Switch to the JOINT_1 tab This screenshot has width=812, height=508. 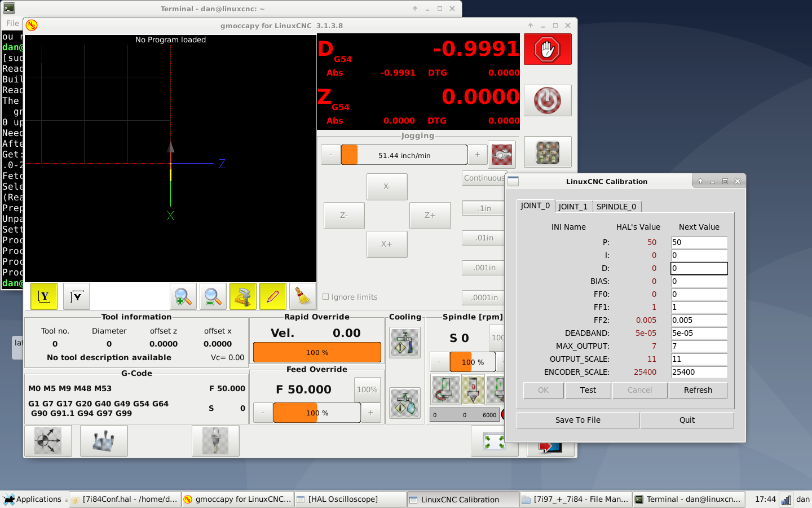click(x=573, y=207)
